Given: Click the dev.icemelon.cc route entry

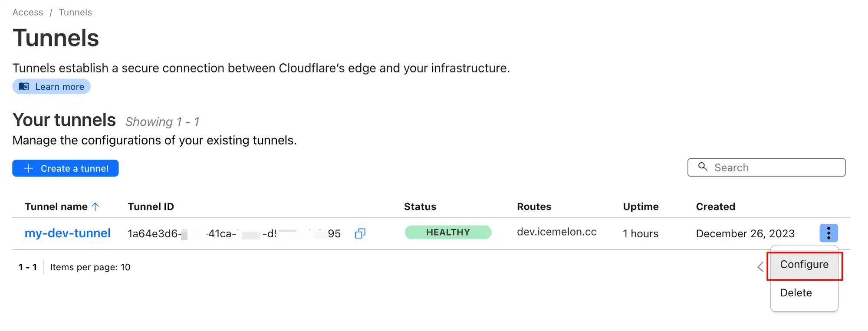Looking at the screenshot, I should click(x=556, y=232).
